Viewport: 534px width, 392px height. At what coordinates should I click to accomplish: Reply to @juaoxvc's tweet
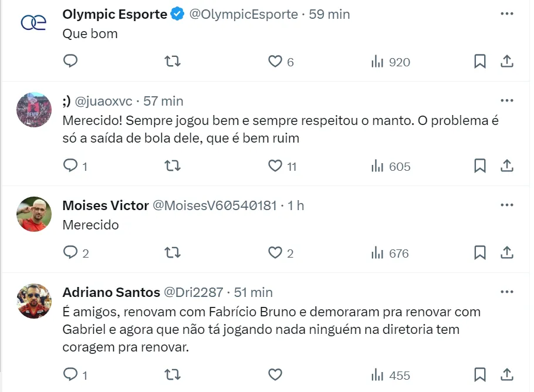70,166
